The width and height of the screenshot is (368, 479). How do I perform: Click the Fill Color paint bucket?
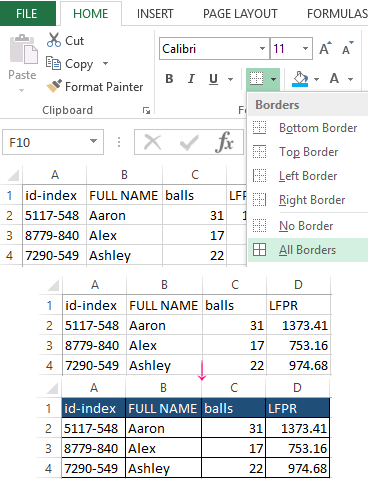[300, 79]
